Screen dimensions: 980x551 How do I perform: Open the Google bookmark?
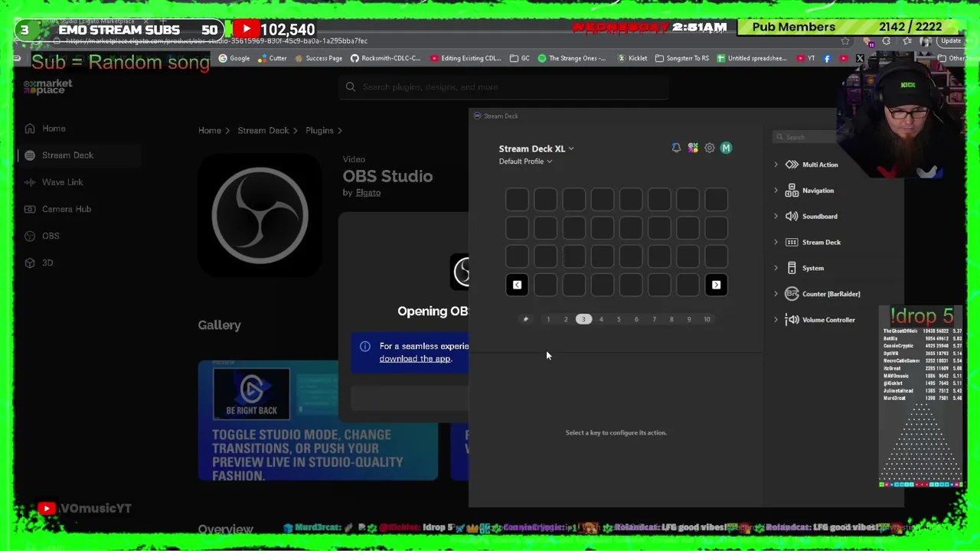click(x=234, y=58)
